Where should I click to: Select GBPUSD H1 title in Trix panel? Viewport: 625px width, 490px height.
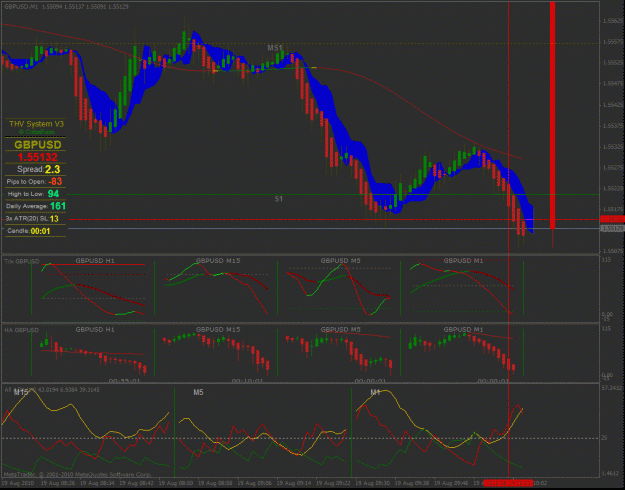[x=95, y=261]
